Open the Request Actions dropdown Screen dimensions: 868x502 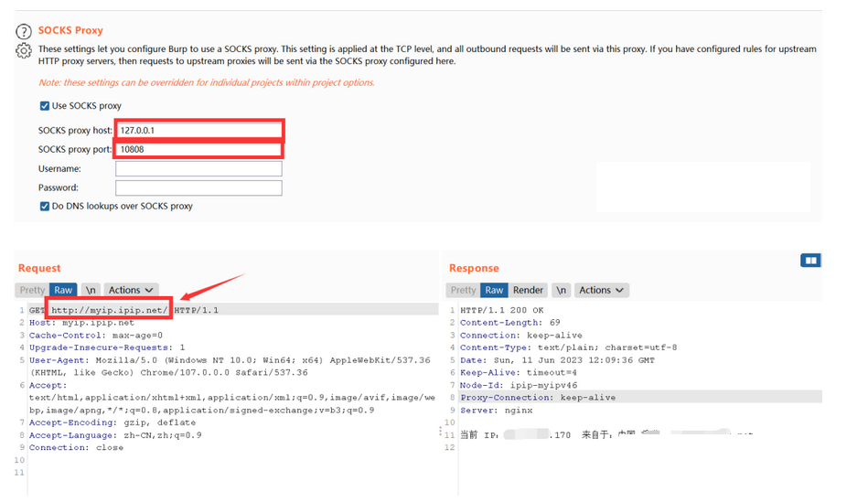click(x=131, y=290)
